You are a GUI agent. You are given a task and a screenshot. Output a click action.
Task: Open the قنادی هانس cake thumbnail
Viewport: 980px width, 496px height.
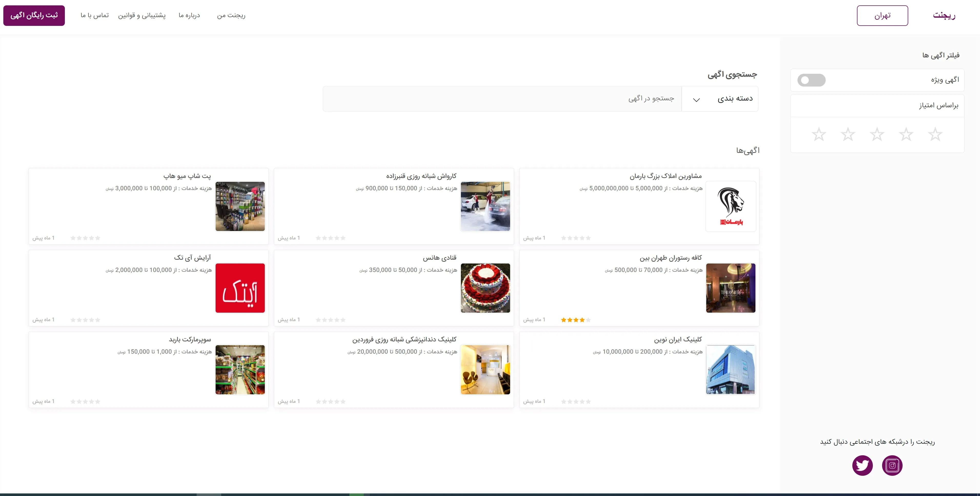(x=485, y=288)
